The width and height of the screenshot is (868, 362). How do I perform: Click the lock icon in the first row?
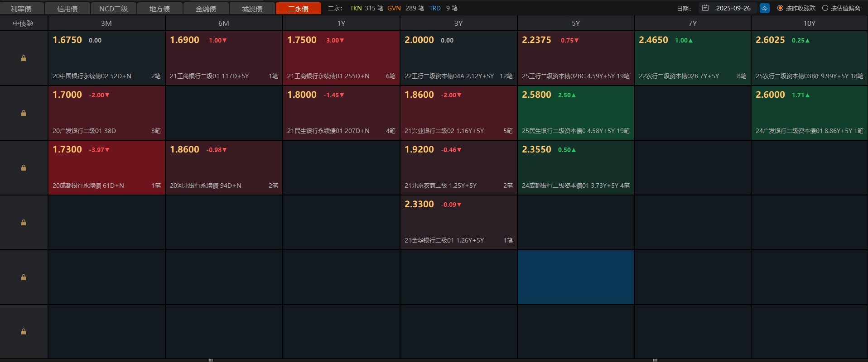24,58
